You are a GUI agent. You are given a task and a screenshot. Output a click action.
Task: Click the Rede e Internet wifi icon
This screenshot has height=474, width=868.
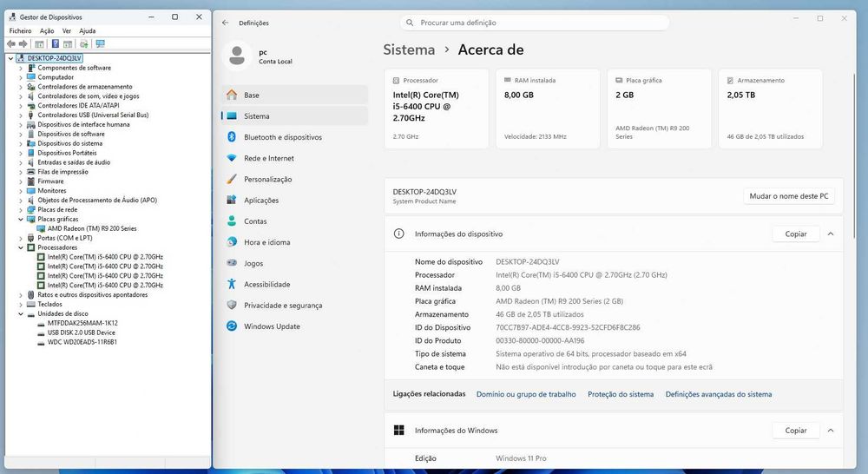[x=232, y=158]
